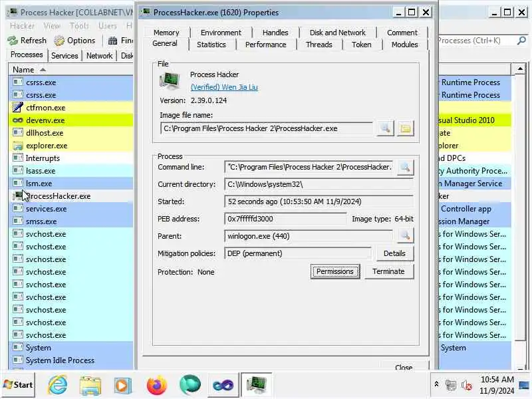Click the Current directory field
532x399 pixels.
point(319,184)
